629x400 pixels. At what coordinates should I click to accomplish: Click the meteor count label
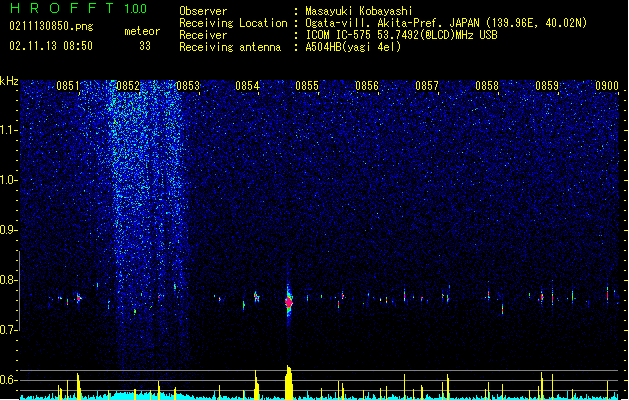(142, 31)
